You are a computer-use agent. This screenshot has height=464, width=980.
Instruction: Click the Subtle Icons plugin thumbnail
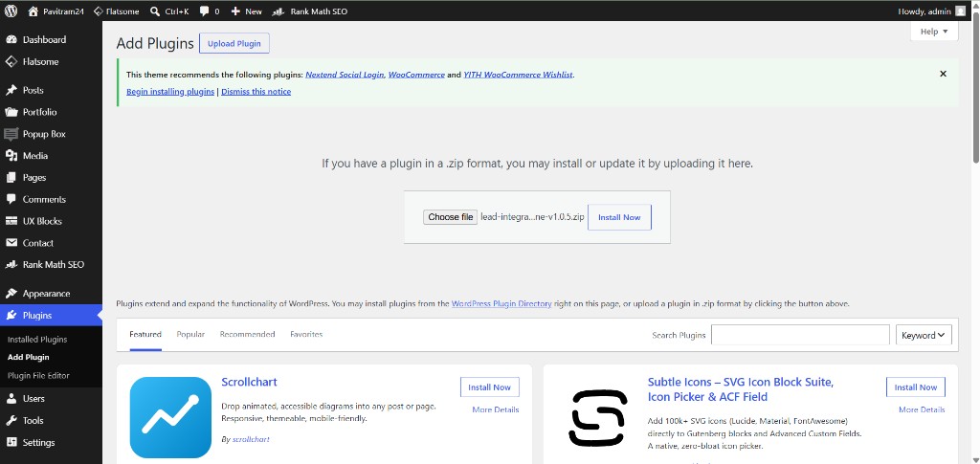tap(597, 417)
